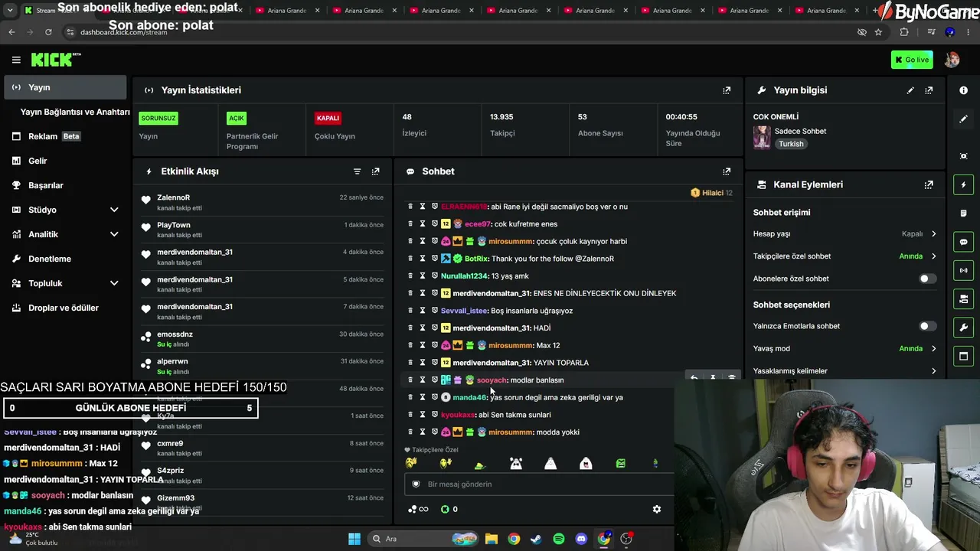Screen dimensions: 980x551
Task: Click the Hilalci 12 badge
Action: tap(711, 193)
